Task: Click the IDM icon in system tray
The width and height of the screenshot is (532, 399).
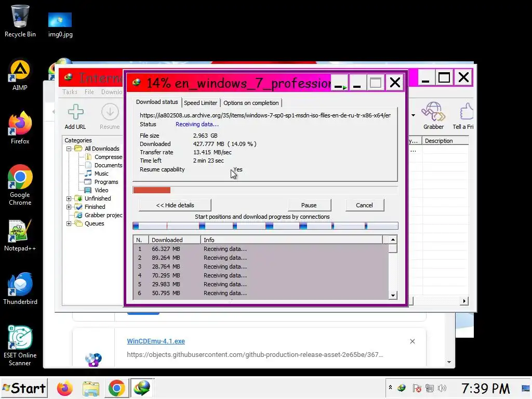Action: [x=402, y=388]
